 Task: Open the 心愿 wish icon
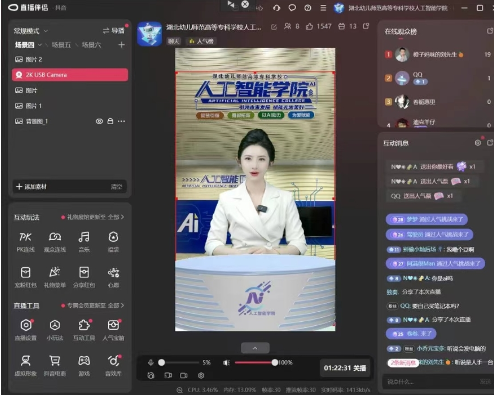pos(113,277)
